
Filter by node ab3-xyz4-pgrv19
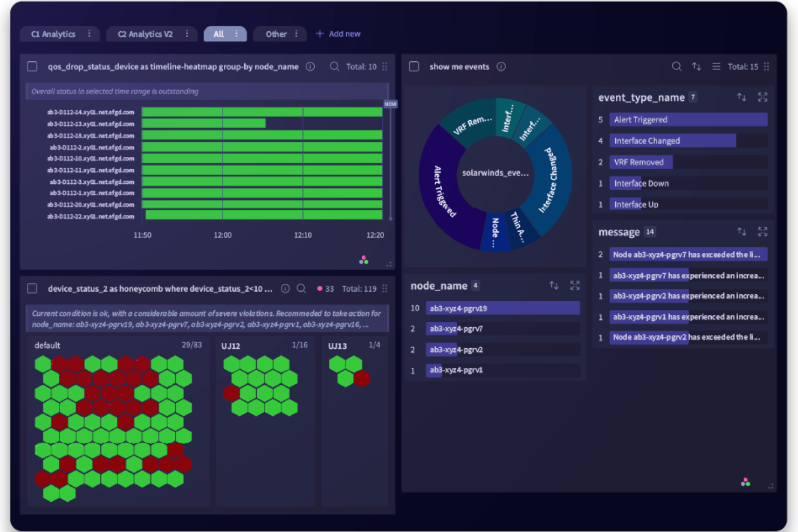click(x=503, y=308)
